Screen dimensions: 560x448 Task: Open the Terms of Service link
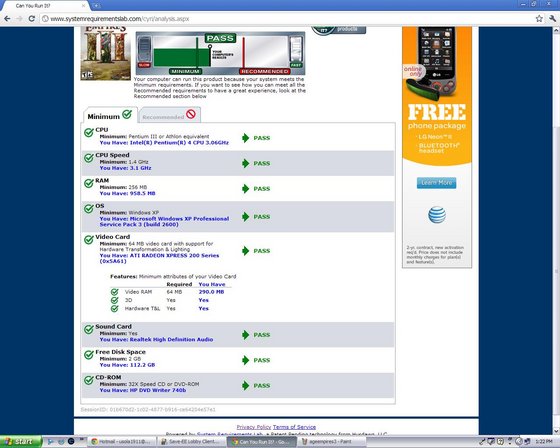point(294,427)
